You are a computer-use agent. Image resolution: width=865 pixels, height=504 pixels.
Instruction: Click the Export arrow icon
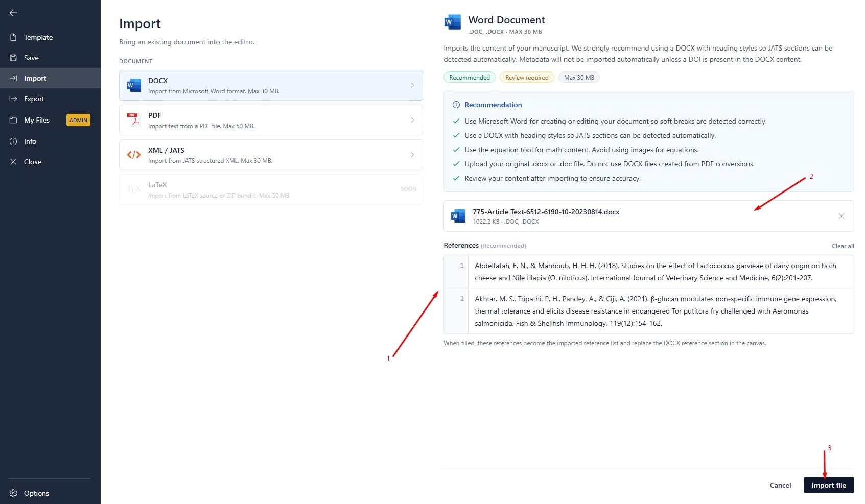(13, 99)
